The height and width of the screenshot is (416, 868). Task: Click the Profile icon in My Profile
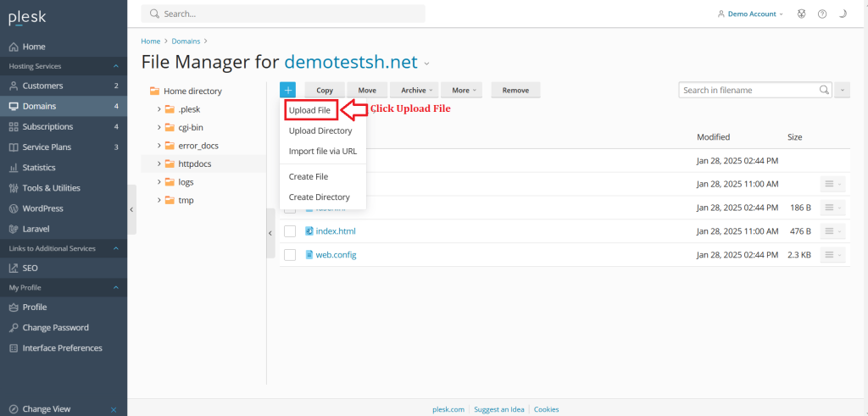14,307
